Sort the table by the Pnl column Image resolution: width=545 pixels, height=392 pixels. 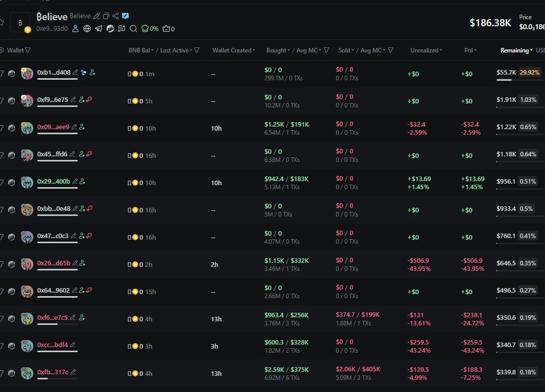[x=470, y=50]
